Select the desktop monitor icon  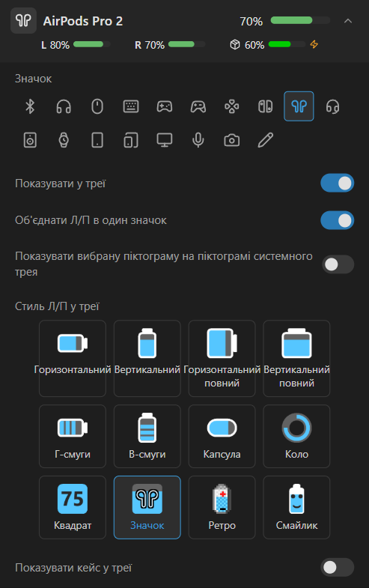(x=165, y=140)
